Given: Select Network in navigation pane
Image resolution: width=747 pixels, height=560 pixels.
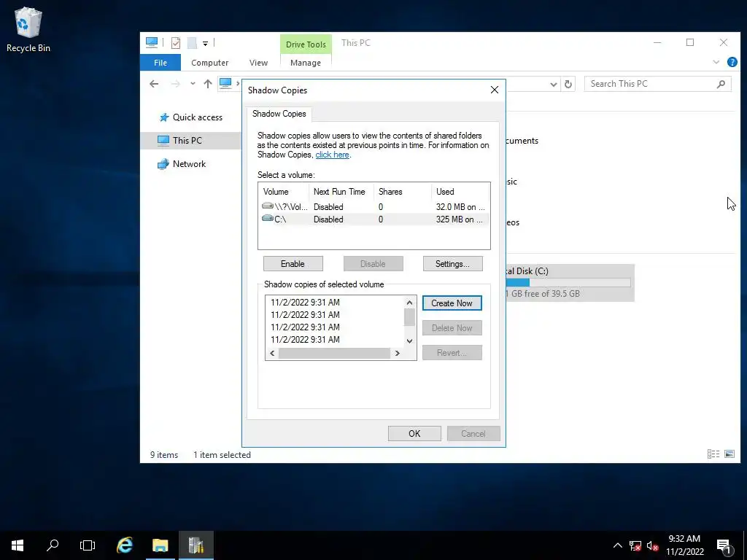Looking at the screenshot, I should (182, 164).
